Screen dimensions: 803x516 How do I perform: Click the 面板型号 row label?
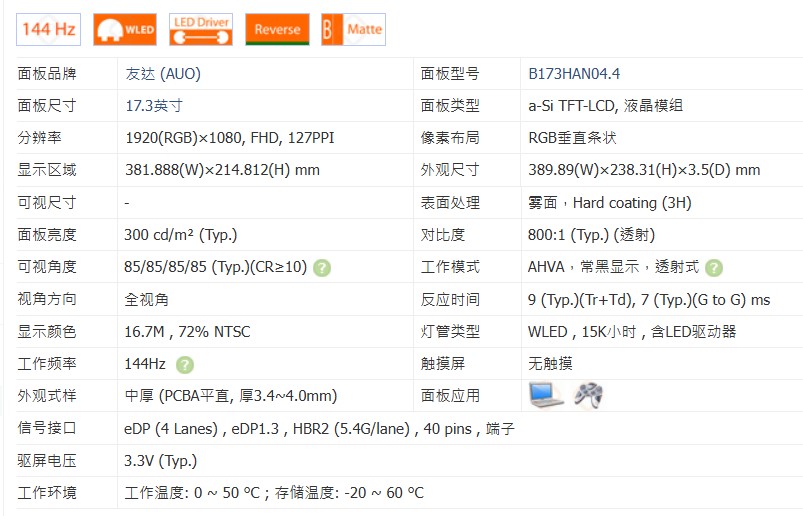click(450, 74)
